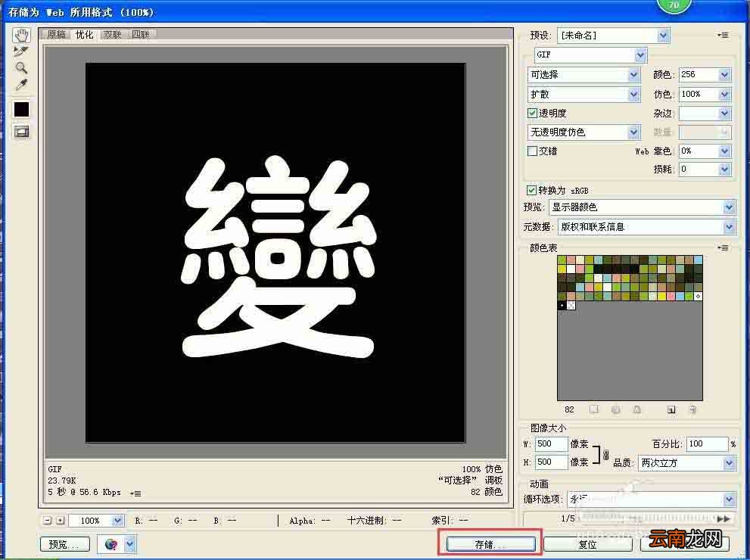
Task: Open the 颜色 256 colors dropdown
Action: click(x=705, y=75)
